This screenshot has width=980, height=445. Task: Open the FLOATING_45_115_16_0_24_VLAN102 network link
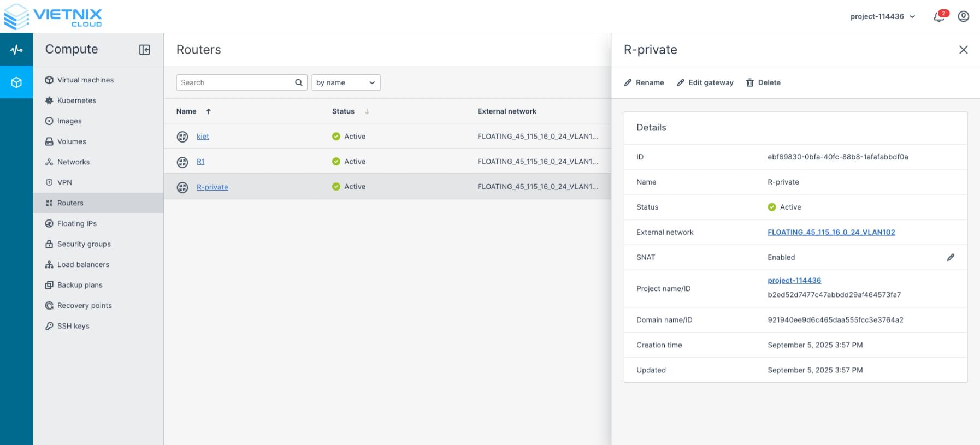pos(831,232)
